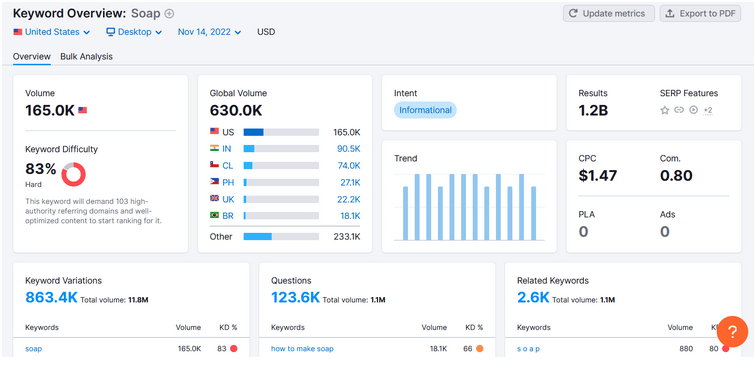Click the Informational intent badge
Screen dimensions: 756x388
tap(425, 110)
